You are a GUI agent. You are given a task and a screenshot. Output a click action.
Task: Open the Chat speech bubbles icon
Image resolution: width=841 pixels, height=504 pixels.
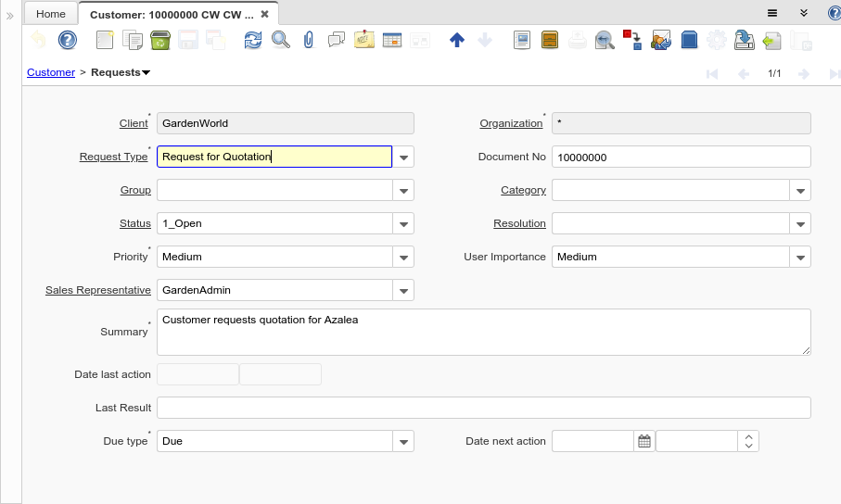336,40
